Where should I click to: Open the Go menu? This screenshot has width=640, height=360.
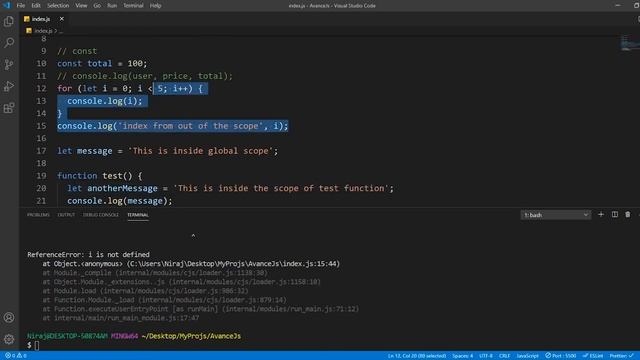[x=97, y=6]
